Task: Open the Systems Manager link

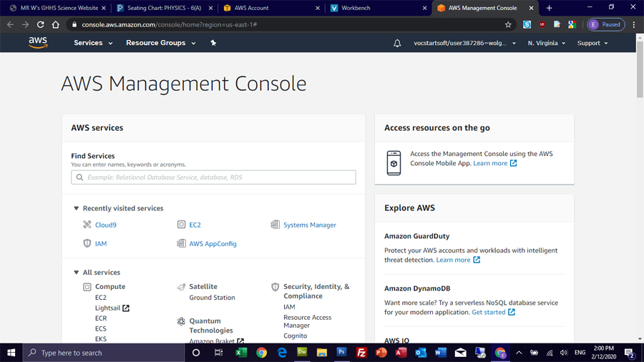Action: (x=309, y=225)
